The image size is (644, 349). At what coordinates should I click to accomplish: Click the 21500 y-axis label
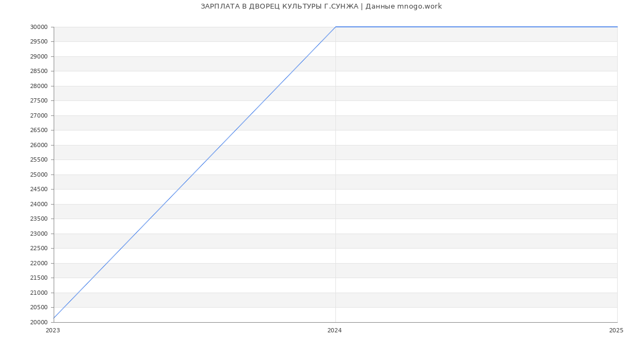(x=39, y=278)
